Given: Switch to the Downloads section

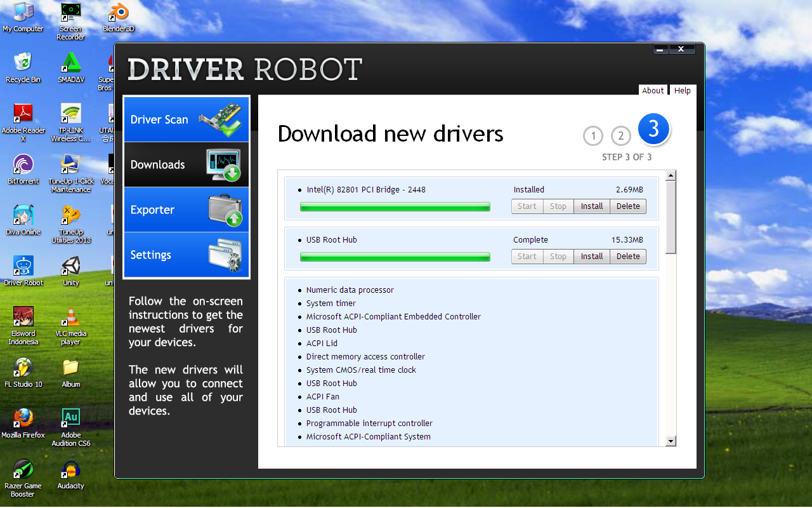Looking at the screenshot, I should pyautogui.click(x=187, y=164).
